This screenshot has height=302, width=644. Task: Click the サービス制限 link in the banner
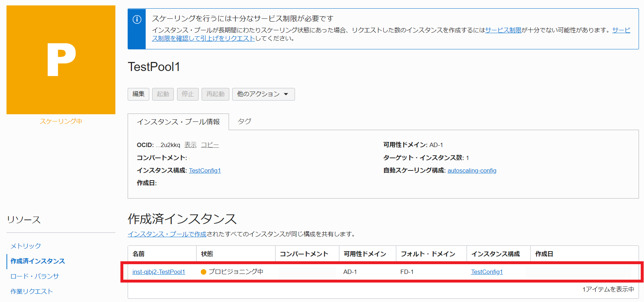point(503,30)
